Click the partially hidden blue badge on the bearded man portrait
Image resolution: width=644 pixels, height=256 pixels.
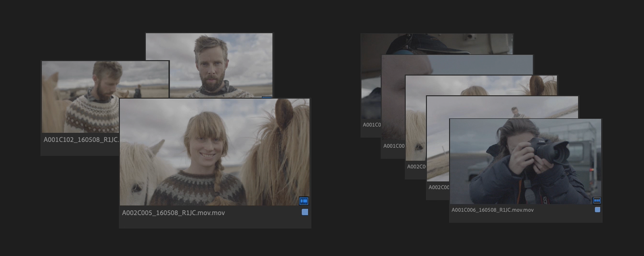(268, 98)
